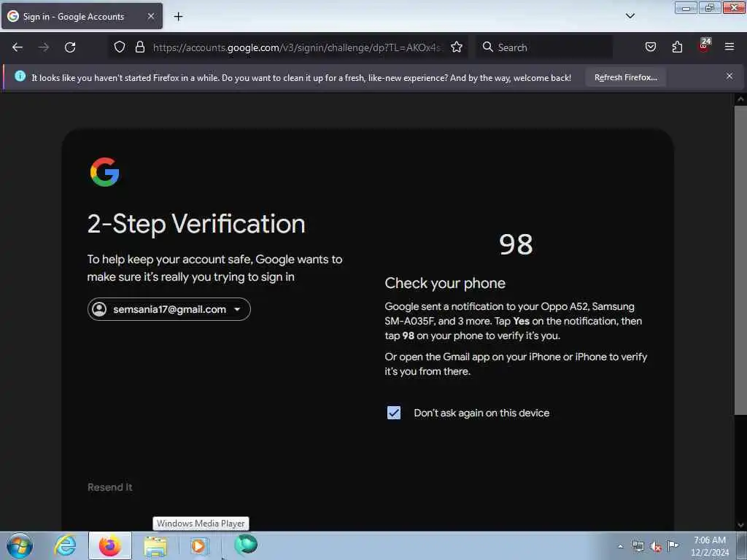
Task: Click the Google logo
Action: pos(104,172)
